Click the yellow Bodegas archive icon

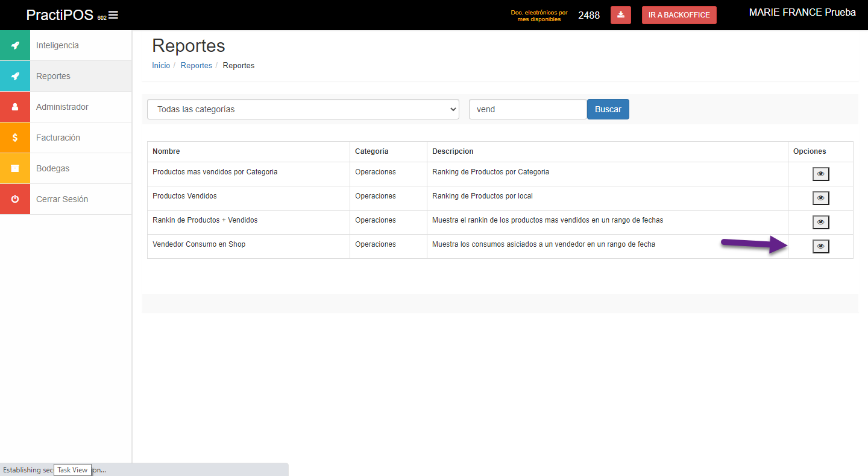pos(15,169)
